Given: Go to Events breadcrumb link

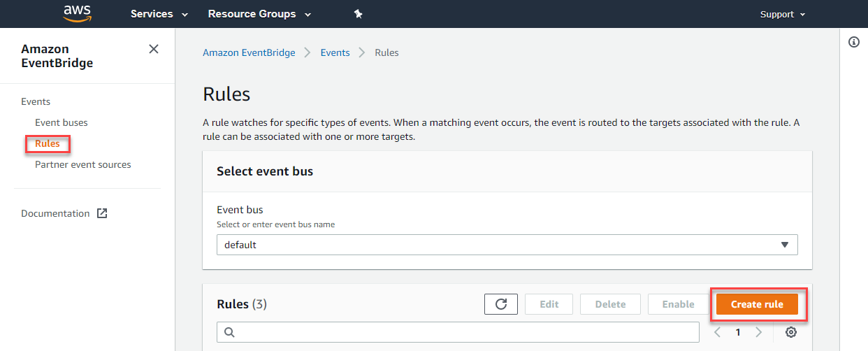Looking at the screenshot, I should pos(335,52).
